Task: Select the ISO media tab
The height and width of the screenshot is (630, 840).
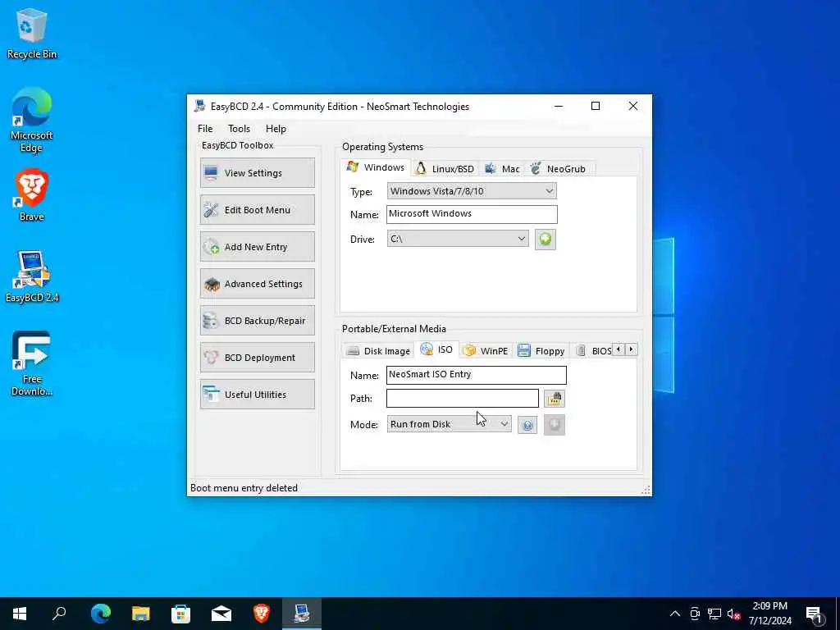Action: pos(436,349)
